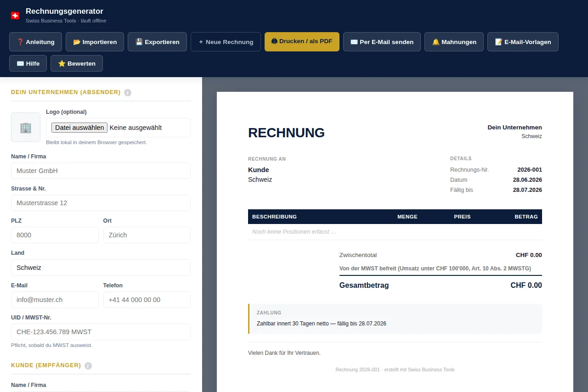Send invoice via Per E-Mail senden
Screen dimensions: 588x392
pyautogui.click(x=382, y=42)
